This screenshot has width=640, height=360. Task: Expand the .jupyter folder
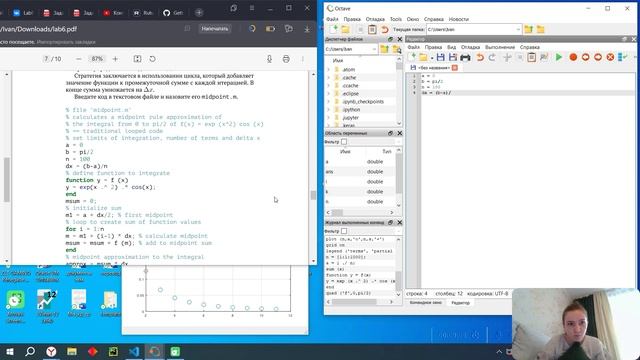point(329,118)
